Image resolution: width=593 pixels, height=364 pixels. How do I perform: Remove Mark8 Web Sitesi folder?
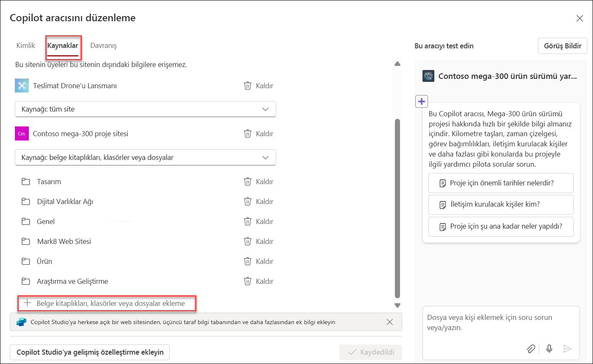[x=258, y=241]
